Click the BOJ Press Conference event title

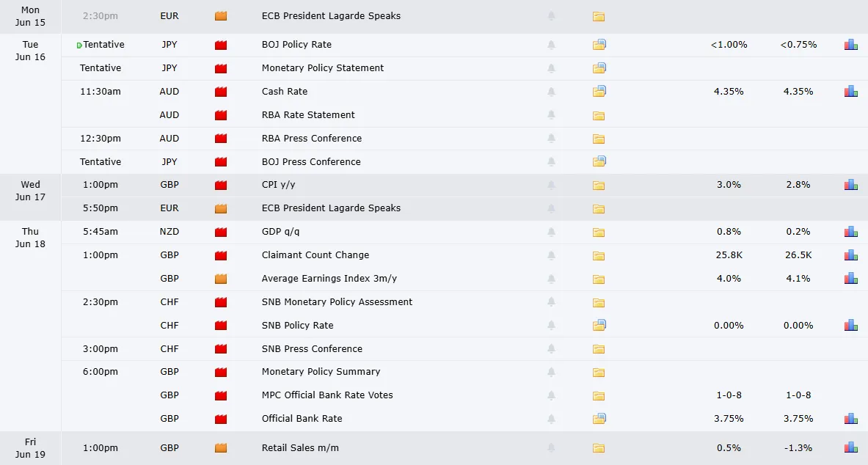pyautogui.click(x=311, y=161)
